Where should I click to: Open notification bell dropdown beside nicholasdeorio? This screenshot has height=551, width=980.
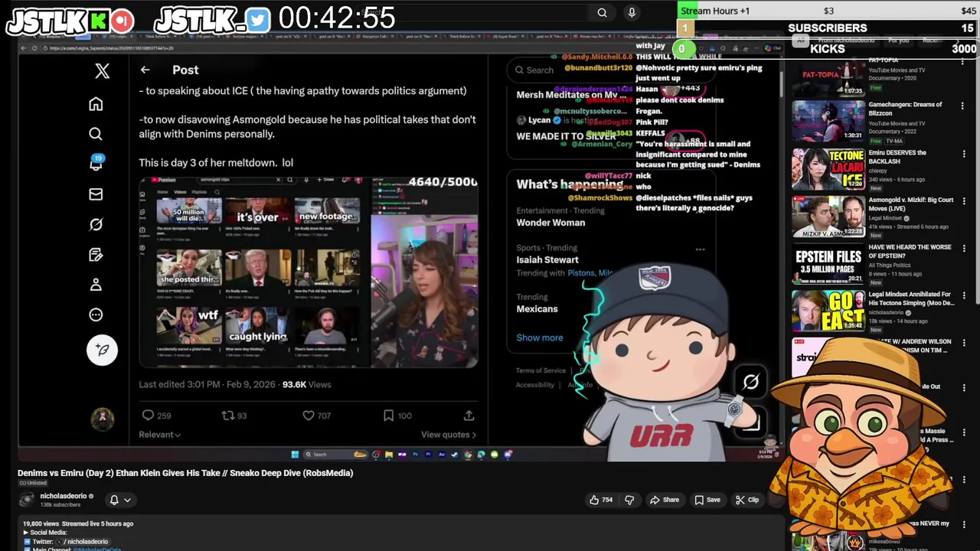point(120,500)
